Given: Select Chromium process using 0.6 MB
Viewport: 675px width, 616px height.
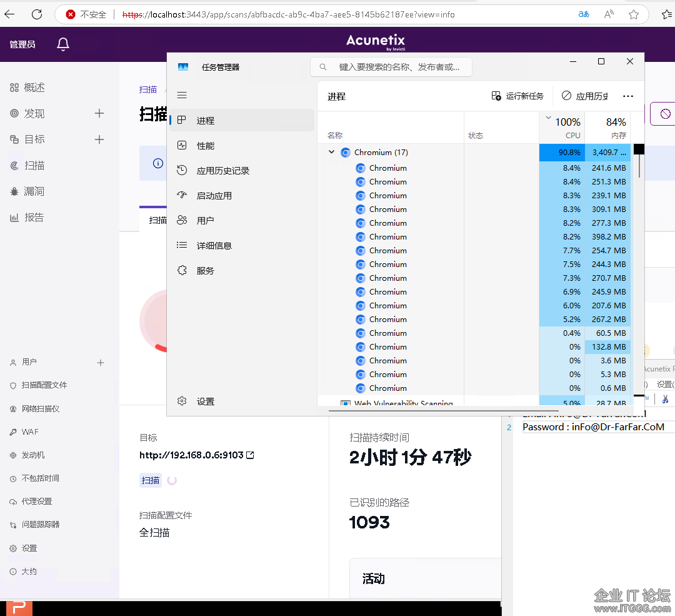Looking at the screenshot, I should point(474,388).
